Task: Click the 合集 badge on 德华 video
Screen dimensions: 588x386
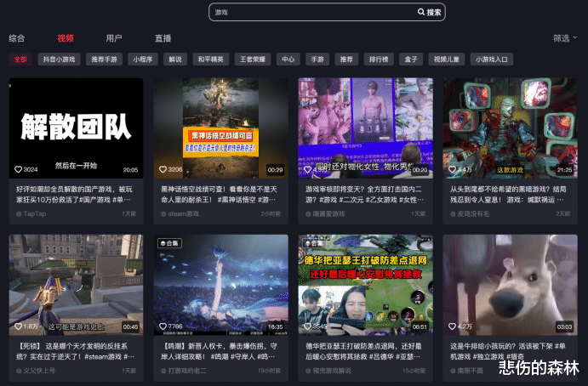Action: (314, 243)
